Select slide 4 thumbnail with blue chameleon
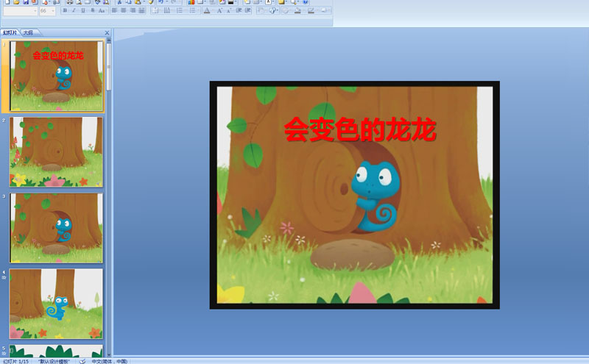The width and height of the screenshot is (589, 364). click(x=56, y=303)
